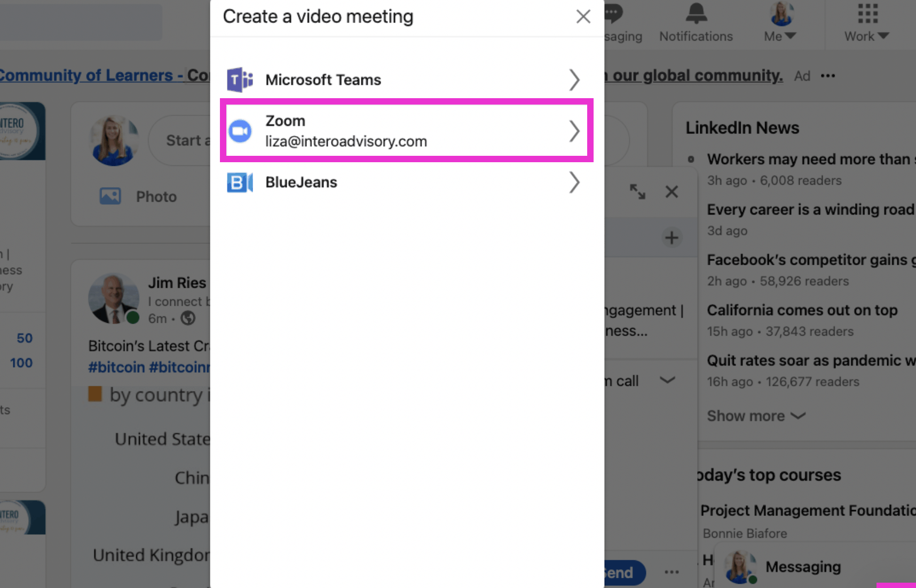The width and height of the screenshot is (916, 588).
Task: Expand the messaging conversation window
Action: coord(637,192)
